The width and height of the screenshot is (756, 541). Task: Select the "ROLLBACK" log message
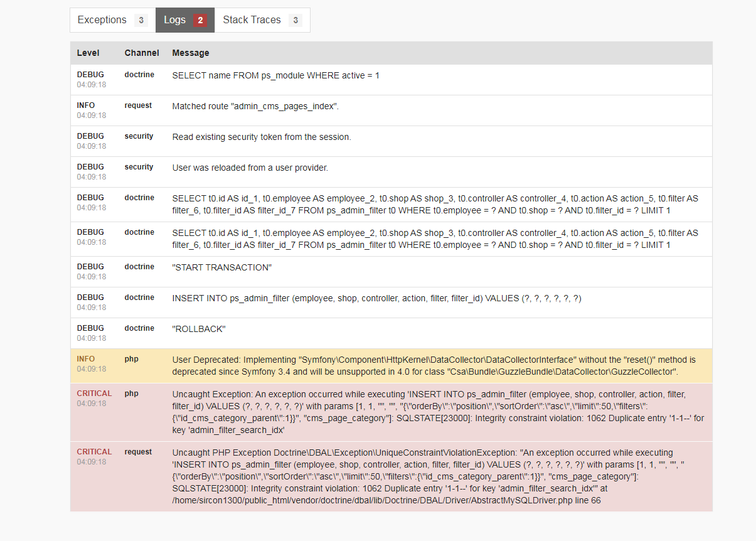pos(199,329)
